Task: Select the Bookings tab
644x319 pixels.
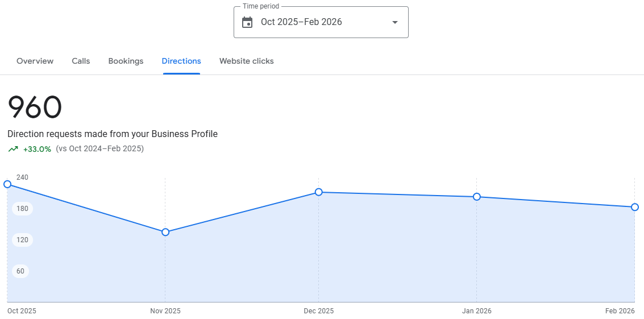Action: pos(126,61)
